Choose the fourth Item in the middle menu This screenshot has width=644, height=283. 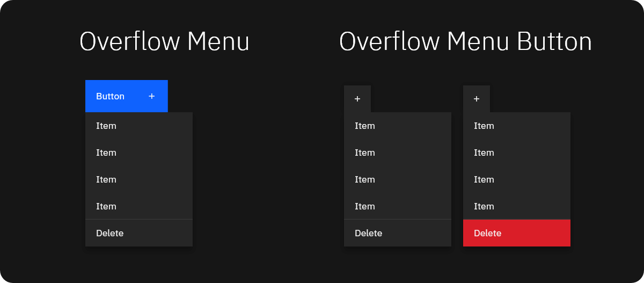(x=398, y=206)
